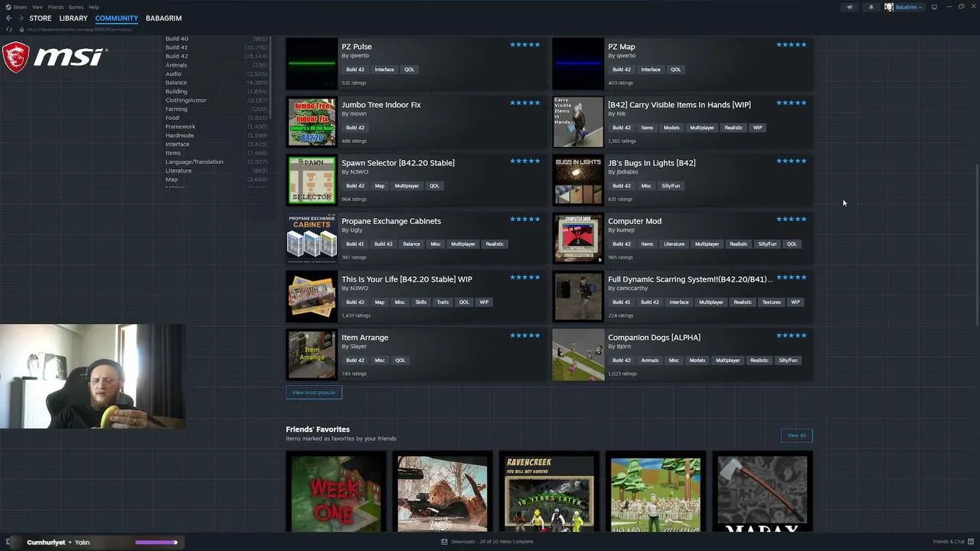Filter by Audio category
980x551 pixels.
(x=173, y=73)
